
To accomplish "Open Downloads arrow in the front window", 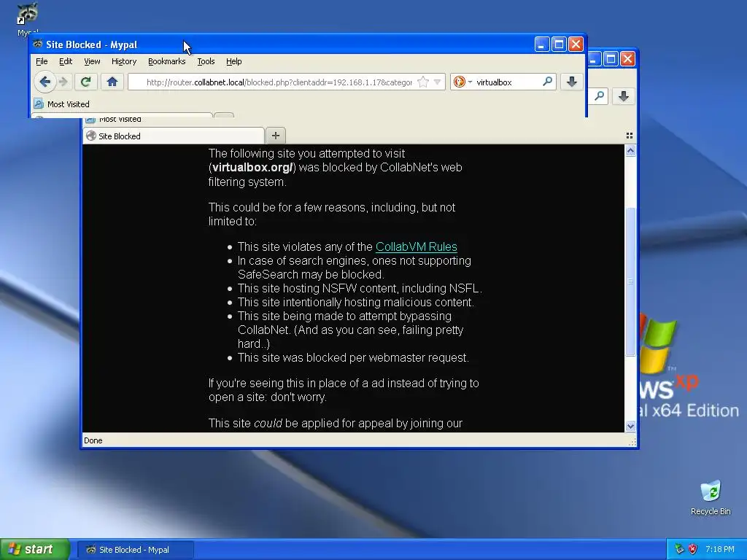I will pyautogui.click(x=572, y=82).
